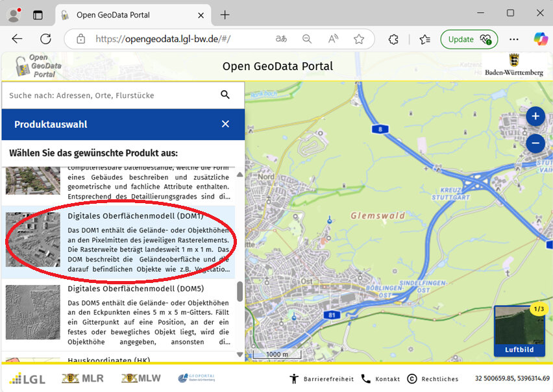
Task: Click the address search input field
Action: [x=110, y=95]
